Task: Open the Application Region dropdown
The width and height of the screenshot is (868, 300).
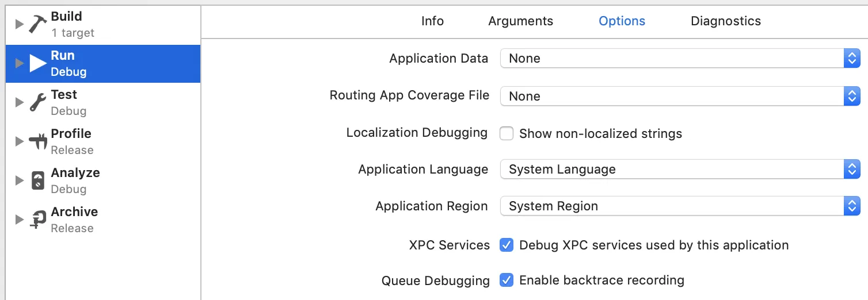Action: pyautogui.click(x=679, y=206)
